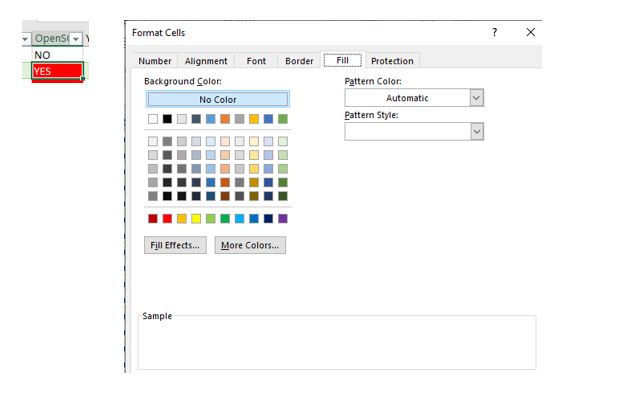Open the OpenS column filter dropdown
The height and width of the screenshot is (404, 634).
pos(75,39)
